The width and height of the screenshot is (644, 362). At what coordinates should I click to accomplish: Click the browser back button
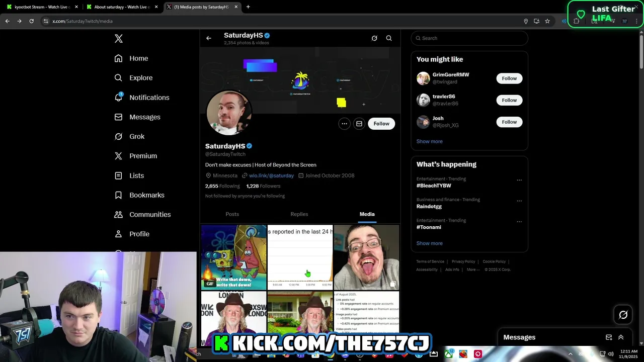(7, 21)
